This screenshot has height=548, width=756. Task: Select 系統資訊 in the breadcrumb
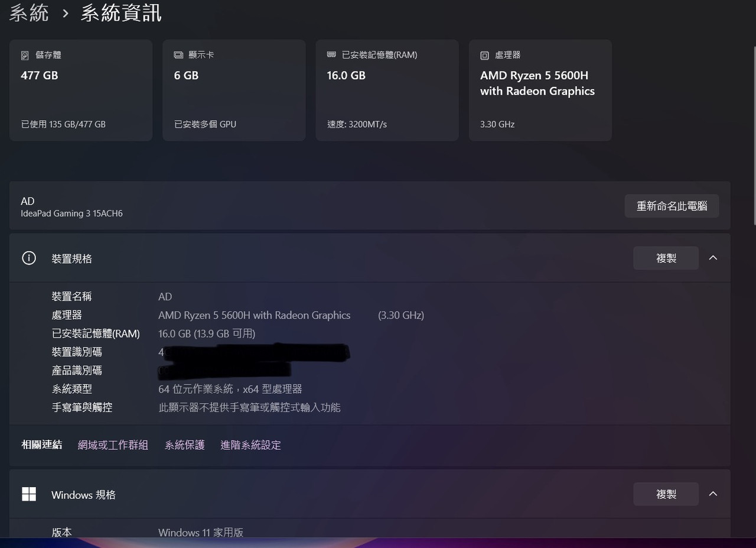pyautogui.click(x=120, y=12)
